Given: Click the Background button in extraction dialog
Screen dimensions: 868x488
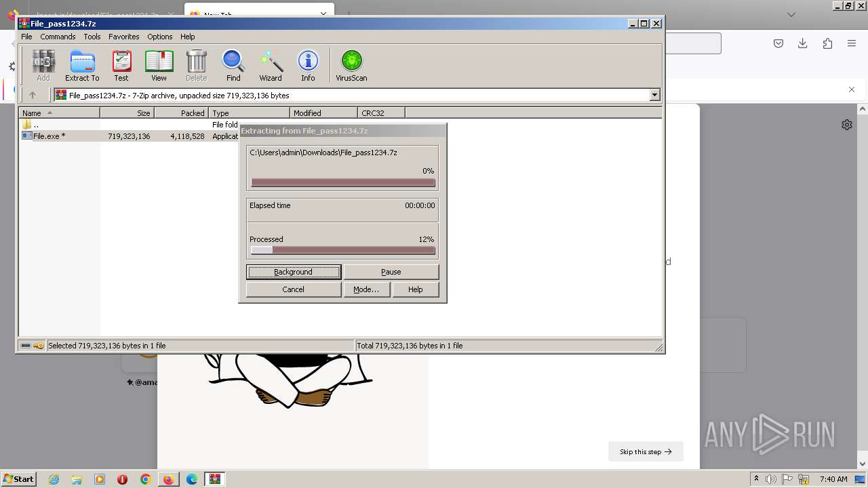Looking at the screenshot, I should [x=293, y=272].
